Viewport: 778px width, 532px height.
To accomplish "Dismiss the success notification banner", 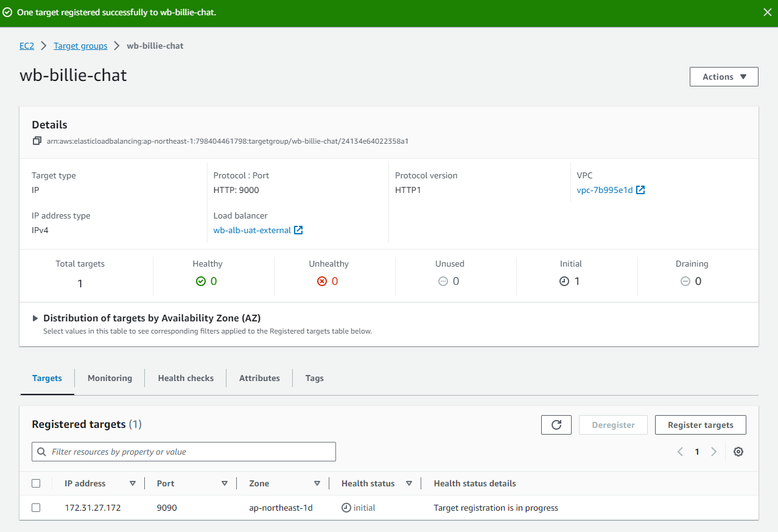I will (x=767, y=12).
